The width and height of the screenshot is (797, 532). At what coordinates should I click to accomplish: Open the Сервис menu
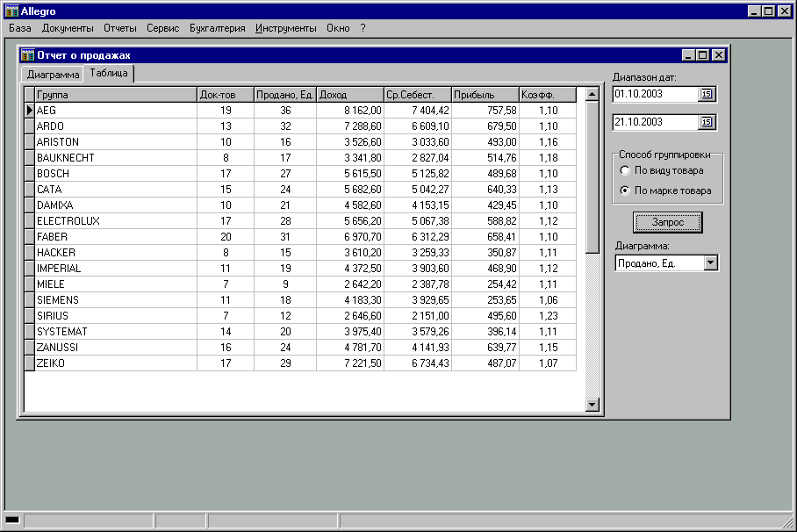(x=162, y=28)
